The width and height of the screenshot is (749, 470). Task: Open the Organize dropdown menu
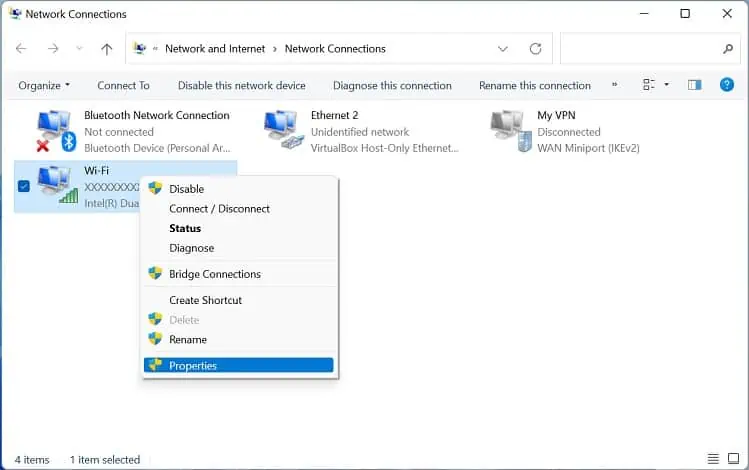(44, 85)
